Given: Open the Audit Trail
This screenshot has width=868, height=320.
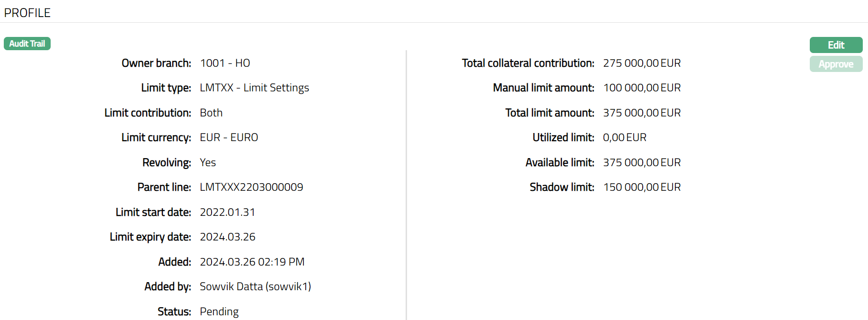Looking at the screenshot, I should click(27, 44).
